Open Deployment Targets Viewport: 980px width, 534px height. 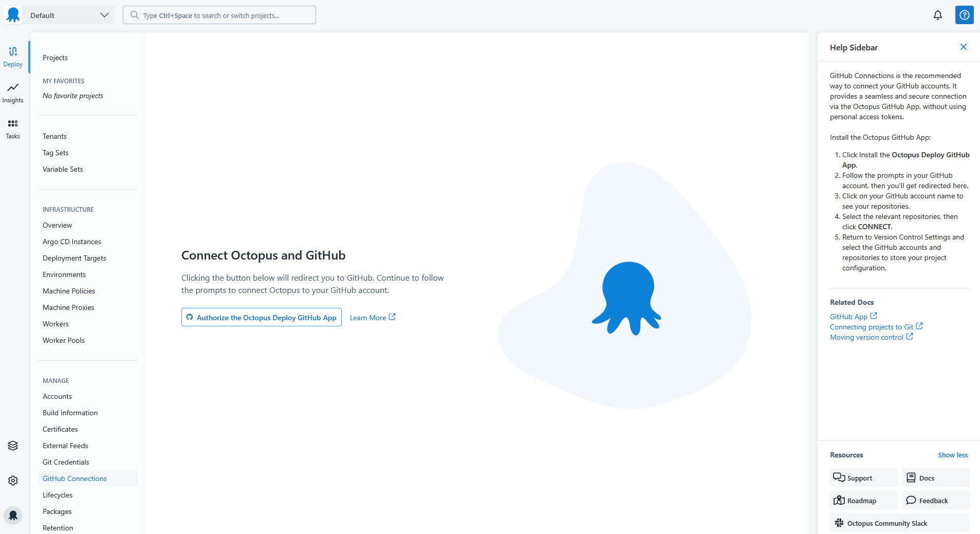point(75,258)
